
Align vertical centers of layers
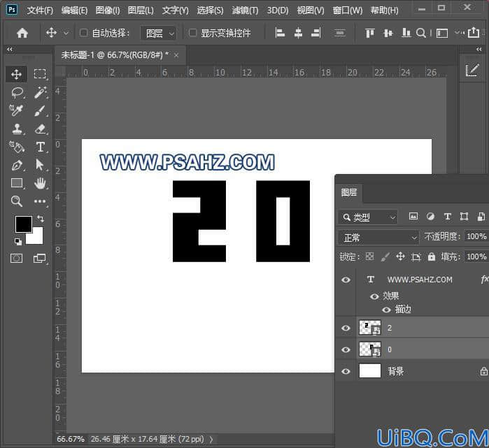click(x=388, y=33)
